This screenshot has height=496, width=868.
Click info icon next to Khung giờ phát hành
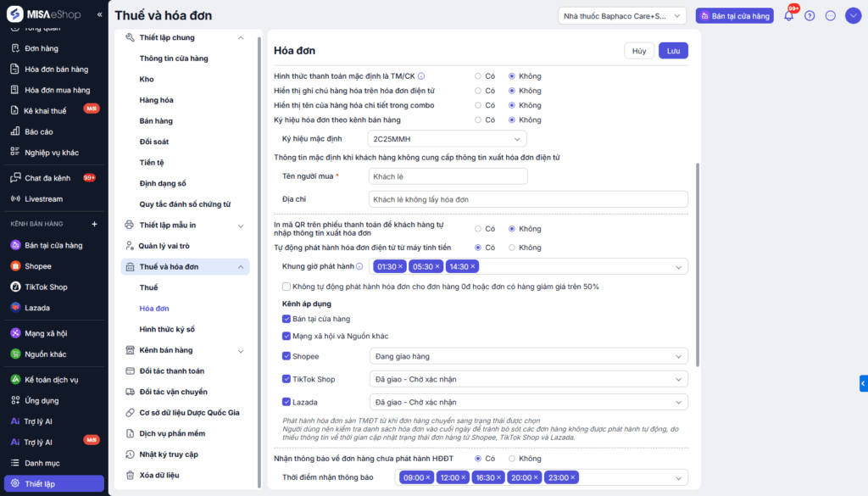[359, 266]
